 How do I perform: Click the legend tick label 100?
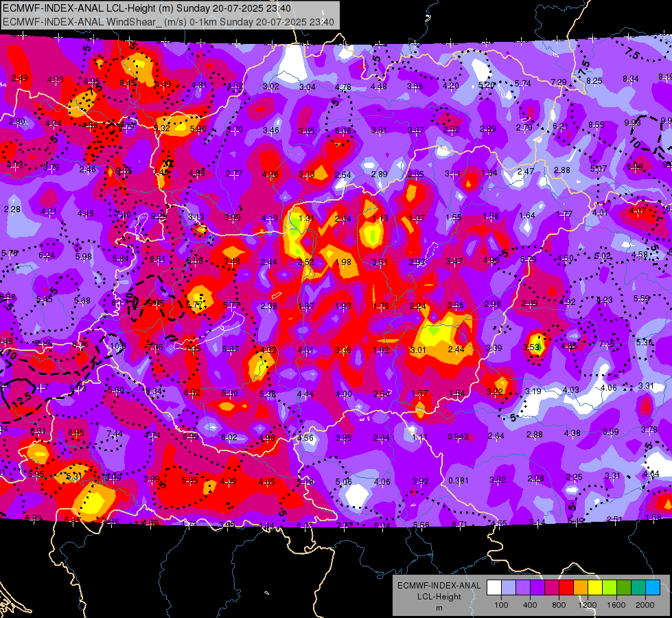[501, 605]
